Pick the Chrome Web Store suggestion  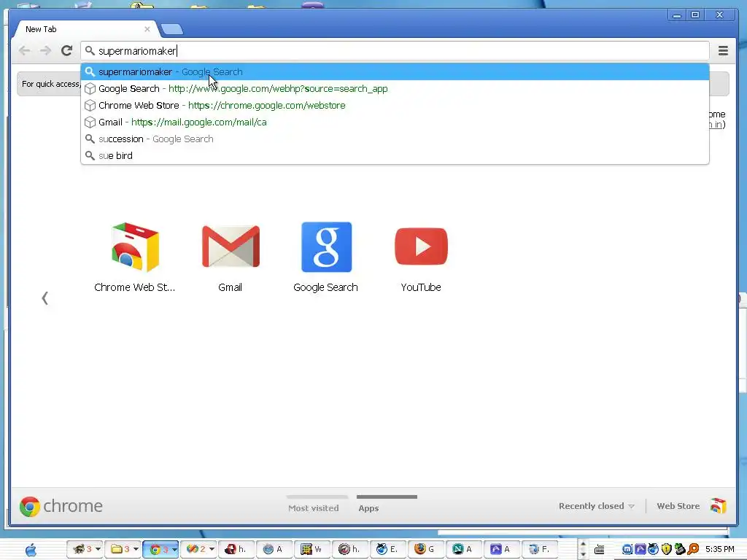[395, 105]
